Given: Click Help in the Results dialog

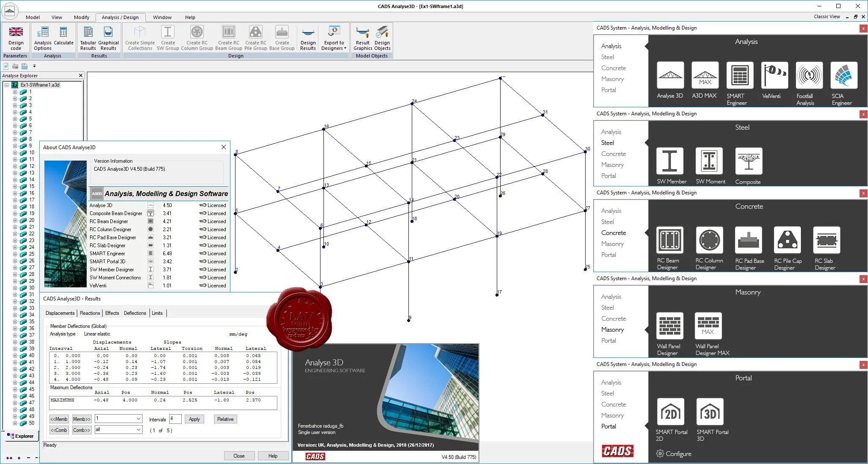Looking at the screenshot, I should pyautogui.click(x=273, y=456).
